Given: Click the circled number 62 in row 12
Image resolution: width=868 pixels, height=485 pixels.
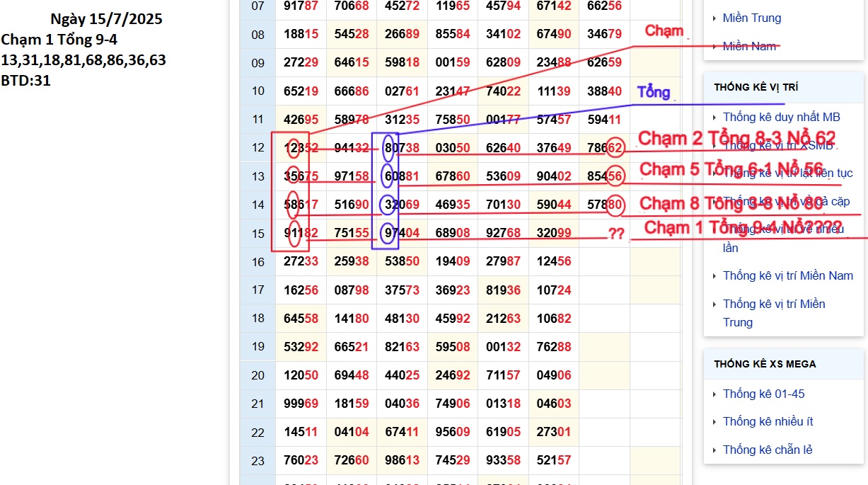Looking at the screenshot, I should (x=615, y=148).
